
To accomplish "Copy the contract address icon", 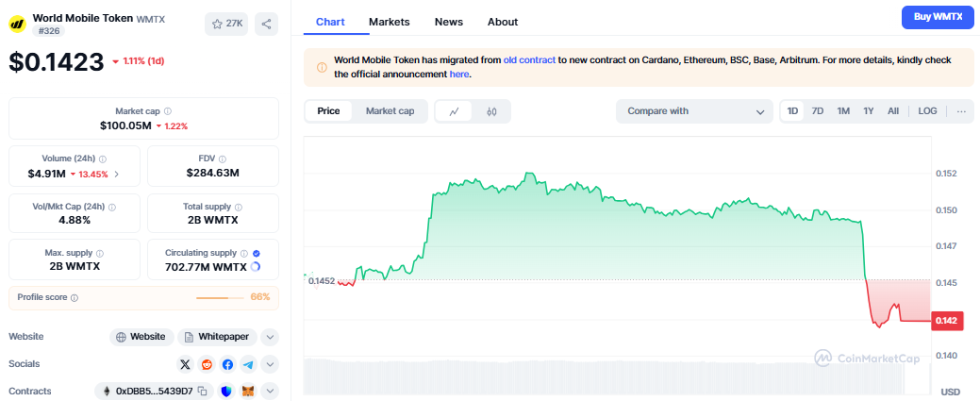I will [x=202, y=391].
